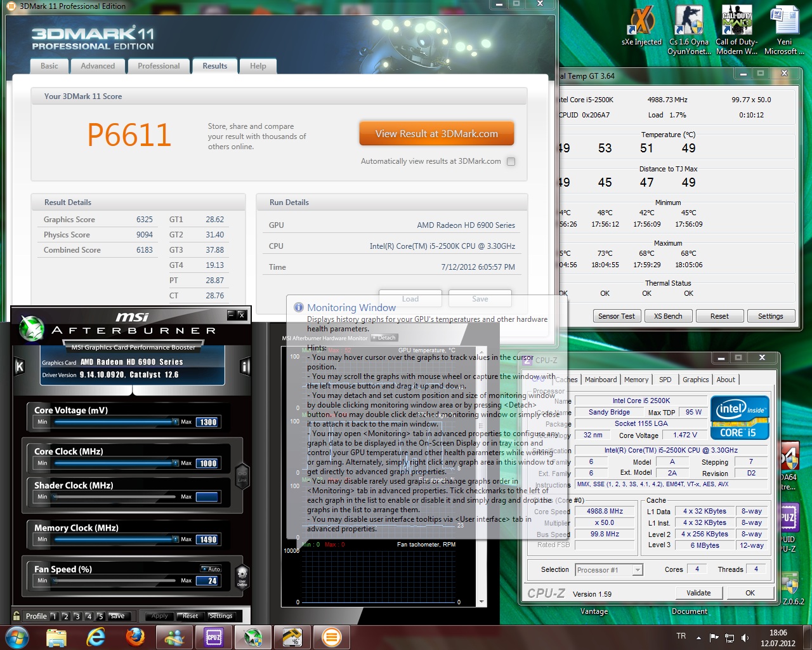This screenshot has height=650, width=812.
Task: Select Afterburner profile slot 1
Action: 54,616
